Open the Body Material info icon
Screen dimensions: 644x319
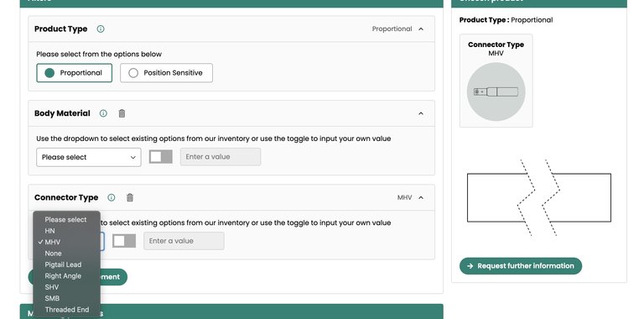click(x=103, y=113)
